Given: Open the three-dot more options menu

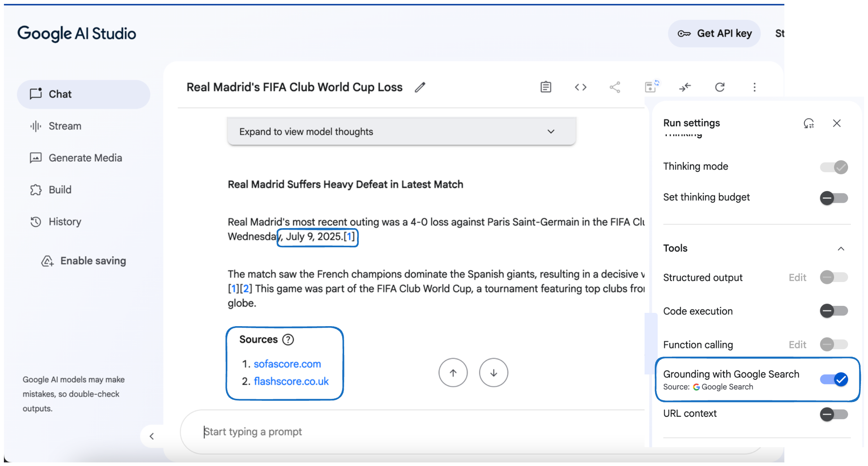Looking at the screenshot, I should (x=754, y=87).
